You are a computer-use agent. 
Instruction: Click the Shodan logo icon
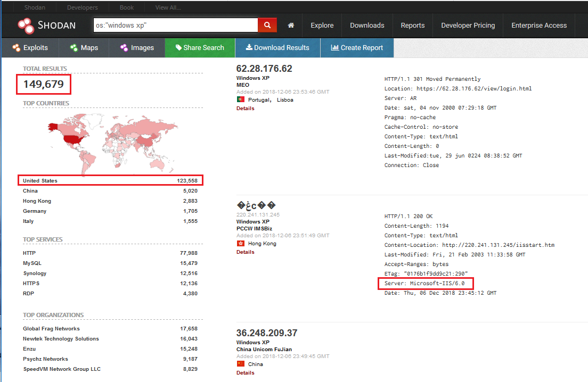click(x=26, y=26)
